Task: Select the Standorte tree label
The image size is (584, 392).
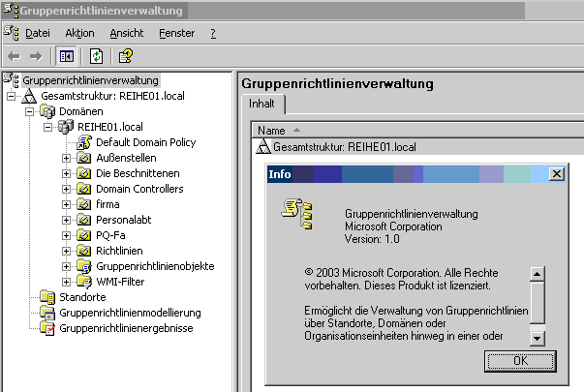Action: coord(82,297)
